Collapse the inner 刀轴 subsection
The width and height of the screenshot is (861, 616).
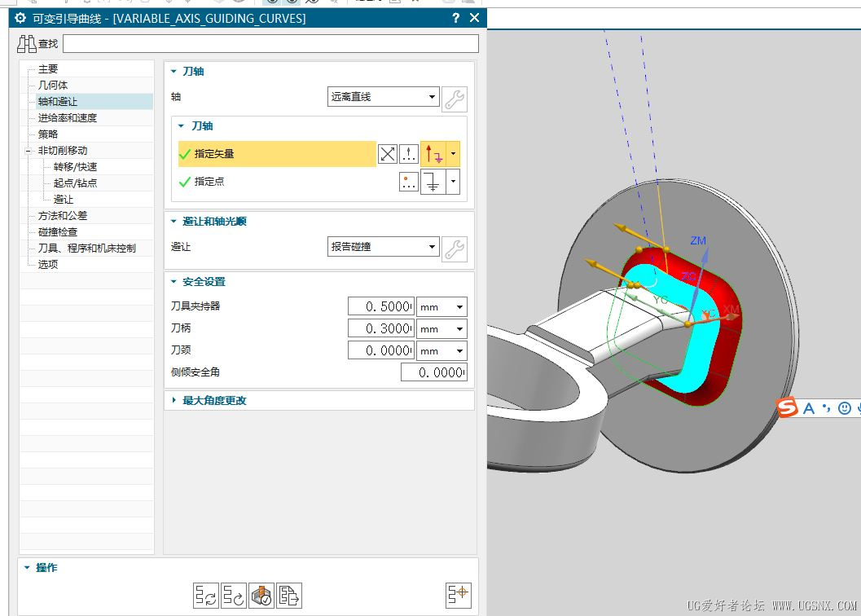click(x=181, y=125)
